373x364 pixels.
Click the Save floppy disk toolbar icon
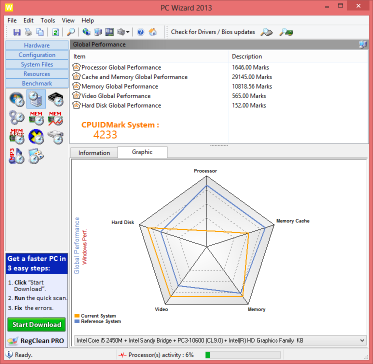[x=17, y=32]
